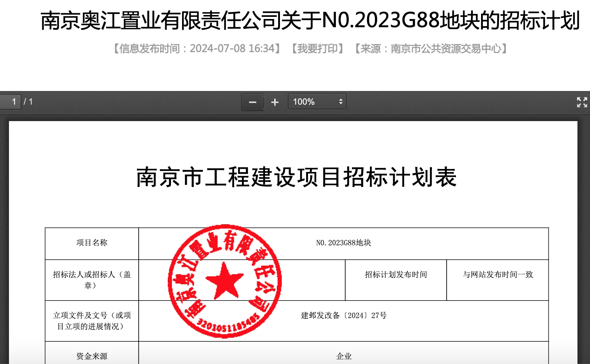Select the 信息发布时间 2024-07-08 16:34 text
Viewport: 590px width, 364px height.
197,48
